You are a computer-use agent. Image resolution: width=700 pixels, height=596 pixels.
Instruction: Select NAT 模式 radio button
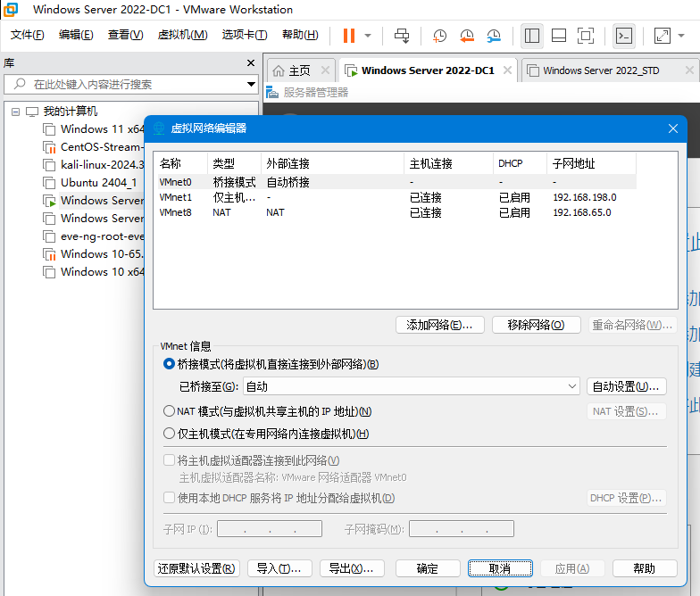(169, 410)
